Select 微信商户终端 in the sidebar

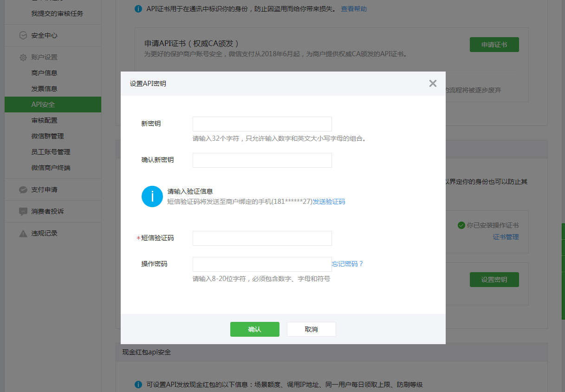point(51,168)
